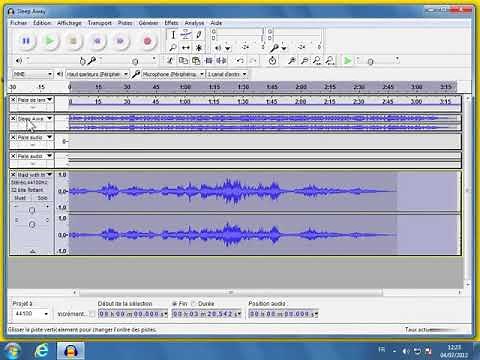Viewport: 480px width, 360px height.
Task: Click the Pause transport button
Action: click(26, 41)
